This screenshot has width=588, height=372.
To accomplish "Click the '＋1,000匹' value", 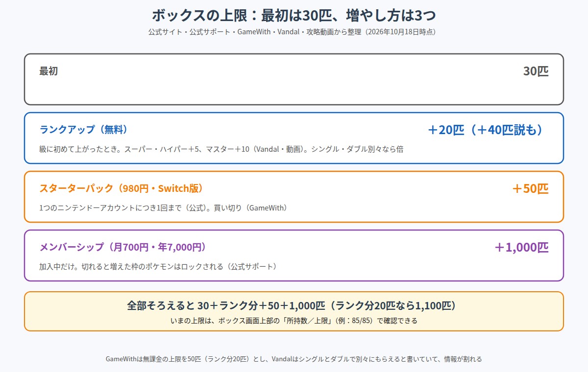I will (521, 247).
